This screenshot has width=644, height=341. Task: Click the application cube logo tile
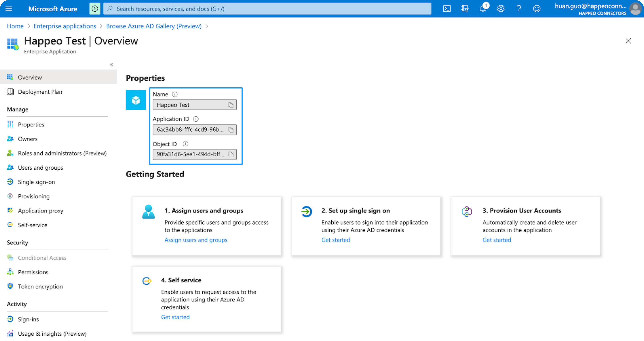[x=136, y=100]
